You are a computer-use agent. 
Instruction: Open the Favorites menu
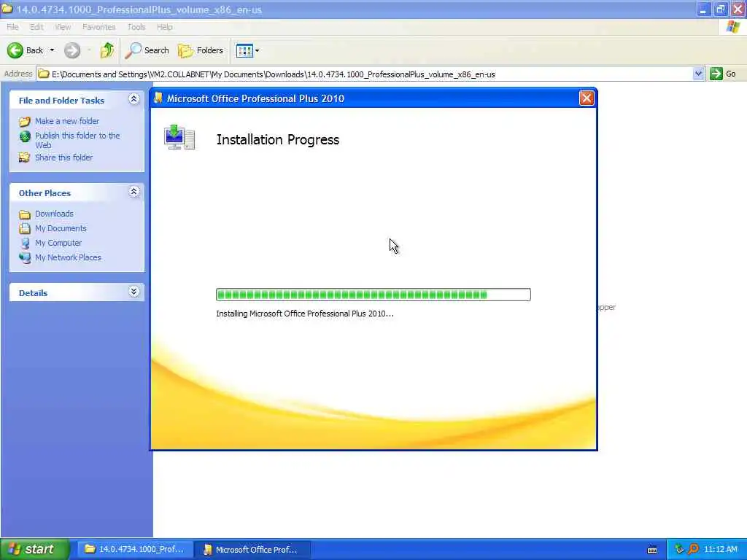pos(98,27)
